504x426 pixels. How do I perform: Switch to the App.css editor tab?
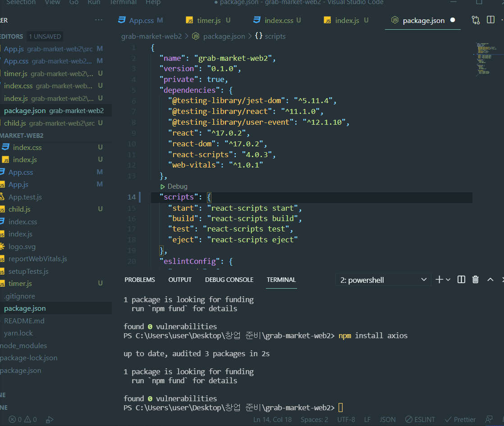[141, 20]
